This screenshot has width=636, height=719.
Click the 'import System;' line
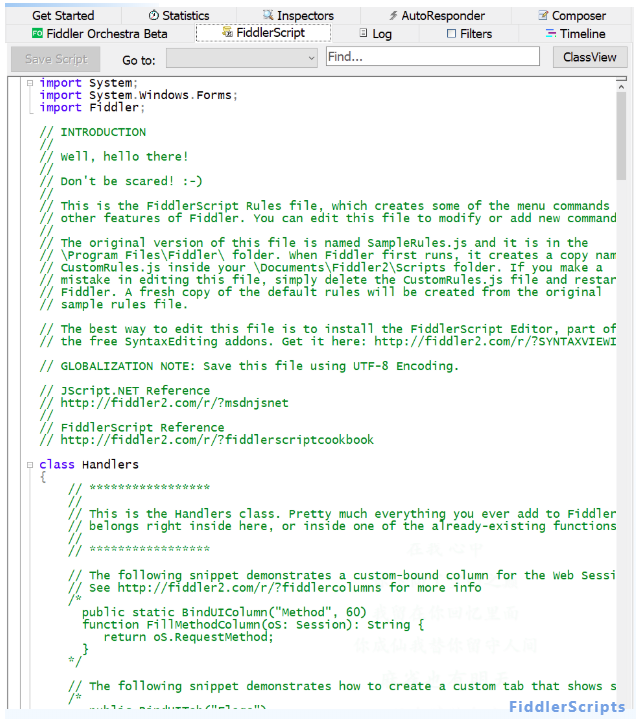pos(88,83)
